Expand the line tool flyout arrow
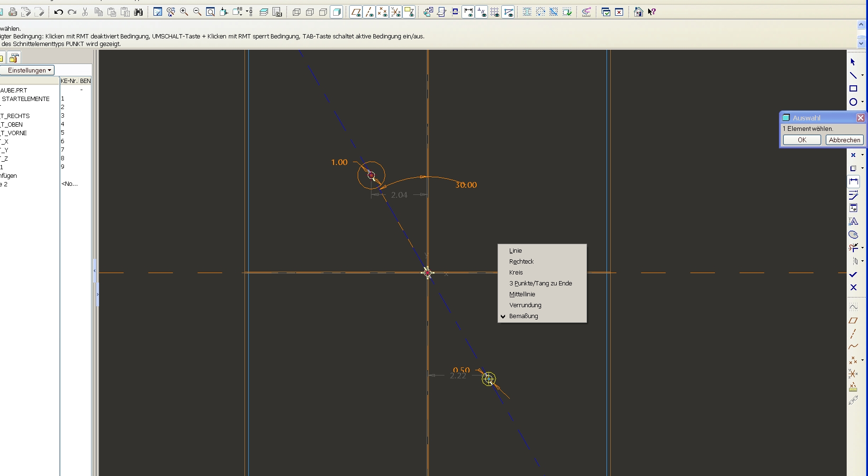 (862, 75)
